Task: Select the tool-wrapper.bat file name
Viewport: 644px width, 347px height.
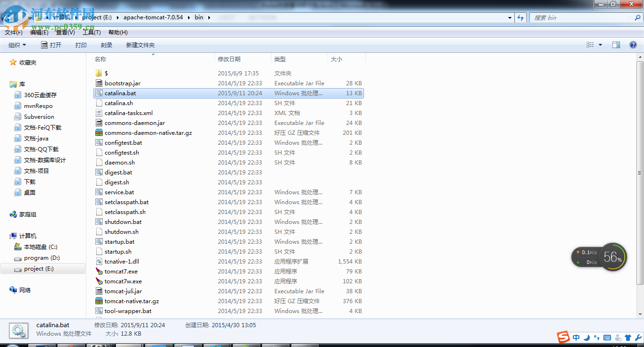Action: pos(128,311)
